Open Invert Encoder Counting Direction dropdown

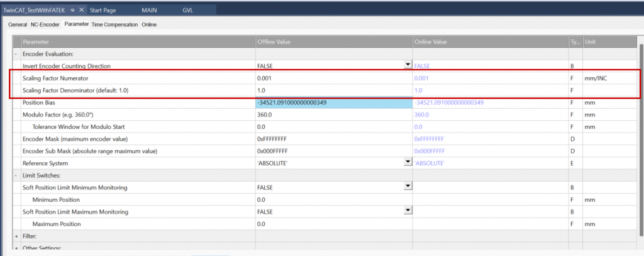point(407,65)
